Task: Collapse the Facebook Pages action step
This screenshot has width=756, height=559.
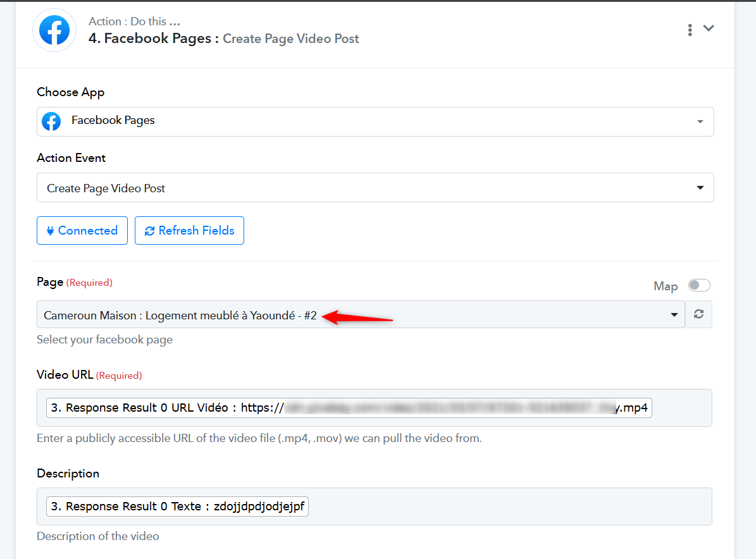Action: click(x=709, y=28)
